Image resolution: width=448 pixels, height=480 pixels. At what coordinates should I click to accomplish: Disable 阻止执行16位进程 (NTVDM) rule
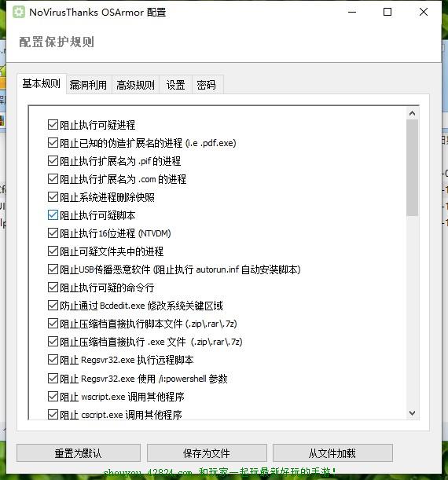[53, 233]
